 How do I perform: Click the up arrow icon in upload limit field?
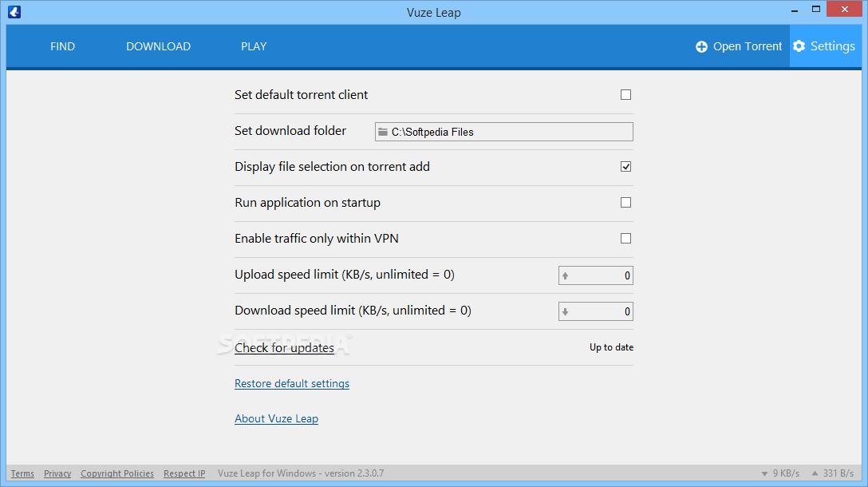[x=565, y=276]
